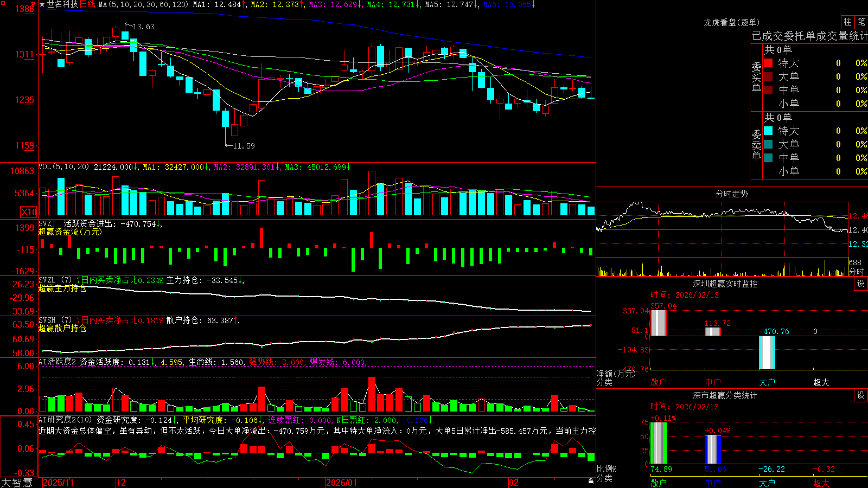Viewport: 868px width, 488px height.
Task: Click the 深市超赢分类统计 panel title
Action: pos(725,395)
